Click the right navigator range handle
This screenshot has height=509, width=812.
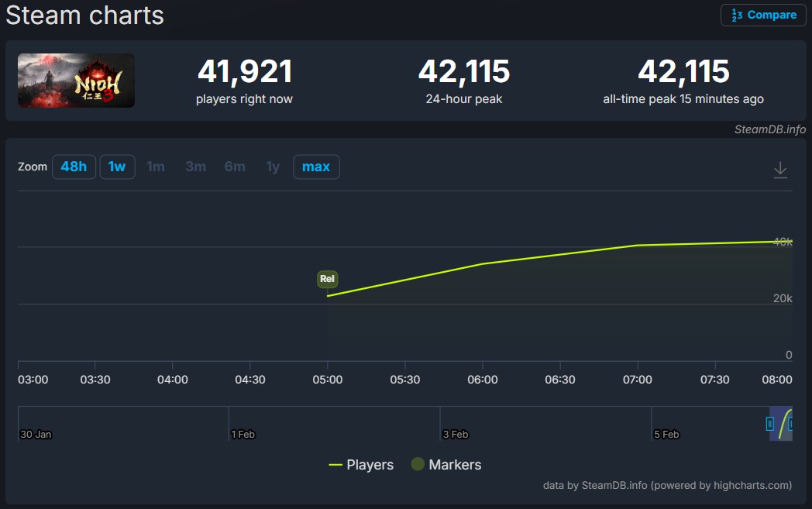(790, 424)
